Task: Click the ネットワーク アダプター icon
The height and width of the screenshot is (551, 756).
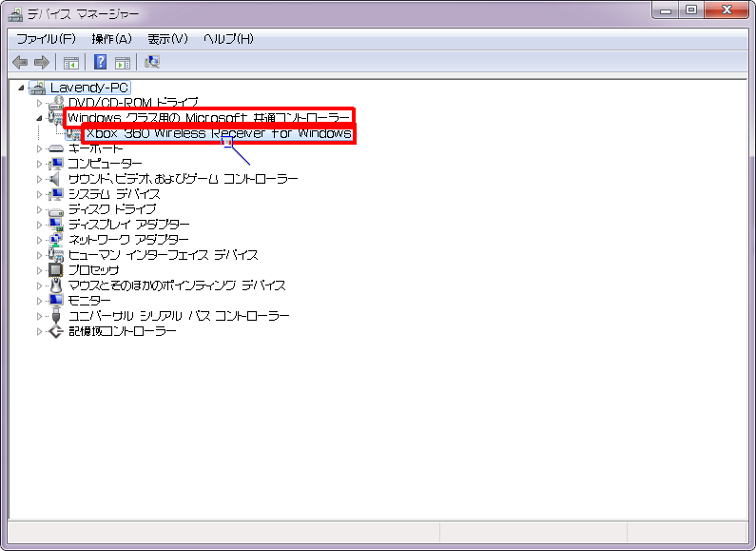Action: point(56,240)
